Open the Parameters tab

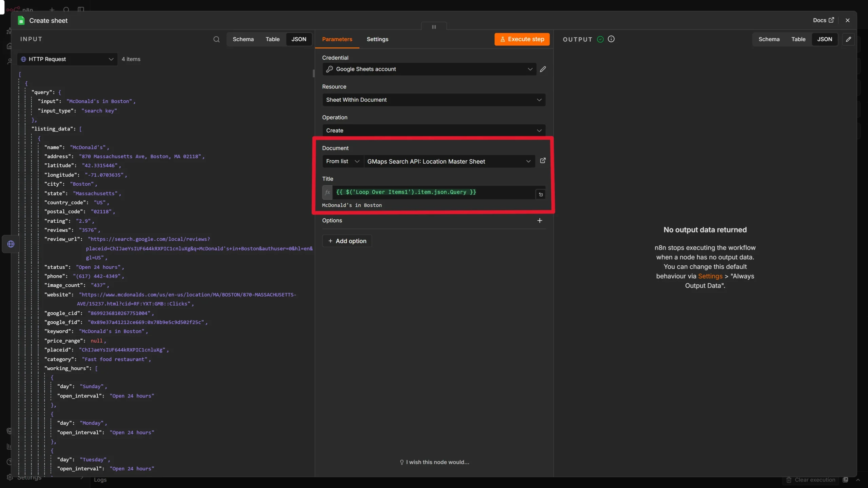[337, 39]
